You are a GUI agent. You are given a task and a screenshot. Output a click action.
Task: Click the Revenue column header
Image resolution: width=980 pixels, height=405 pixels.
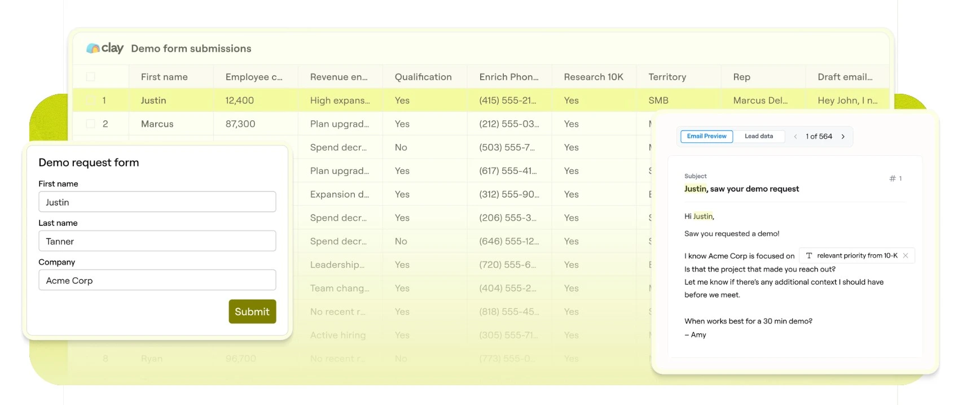[340, 77]
